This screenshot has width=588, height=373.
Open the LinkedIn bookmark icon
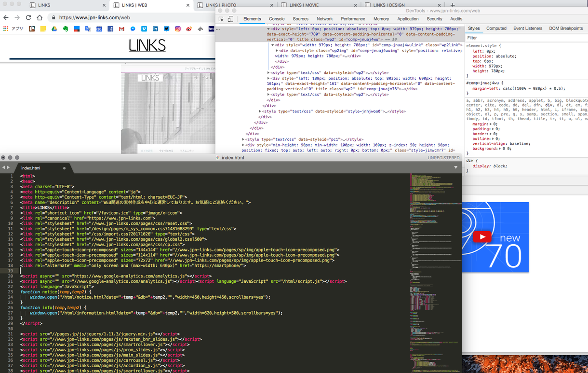click(155, 29)
